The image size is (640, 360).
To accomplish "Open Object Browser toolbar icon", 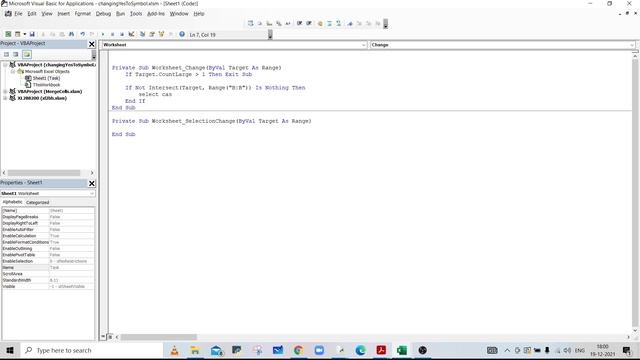I will pyautogui.click(x=162, y=34).
